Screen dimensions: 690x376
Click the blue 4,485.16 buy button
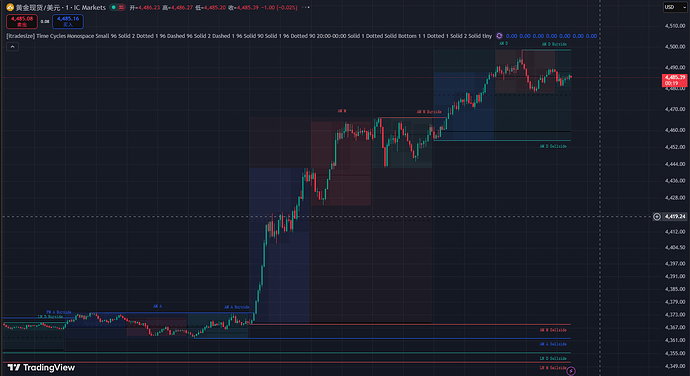click(x=68, y=21)
